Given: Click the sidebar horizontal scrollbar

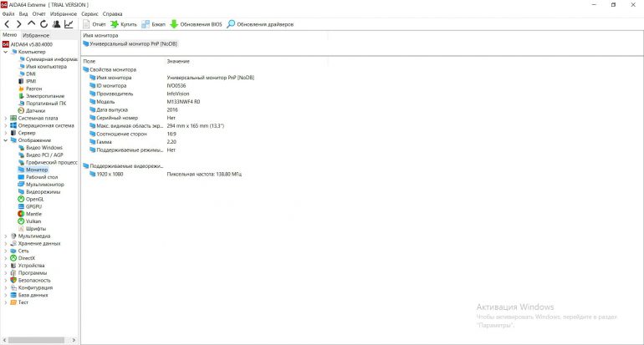Looking at the screenshot, I should [x=36, y=340].
